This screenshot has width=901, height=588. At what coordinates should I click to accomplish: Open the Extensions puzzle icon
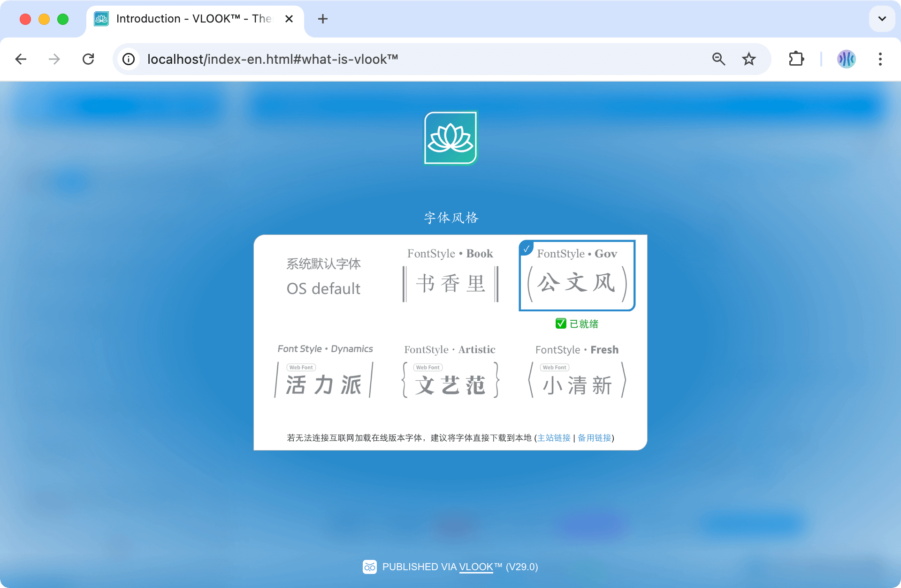tap(796, 59)
